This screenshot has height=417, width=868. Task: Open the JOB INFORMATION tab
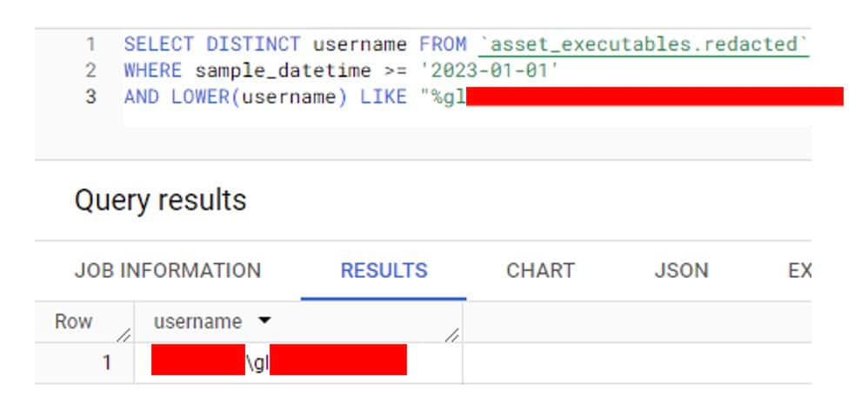tap(167, 270)
